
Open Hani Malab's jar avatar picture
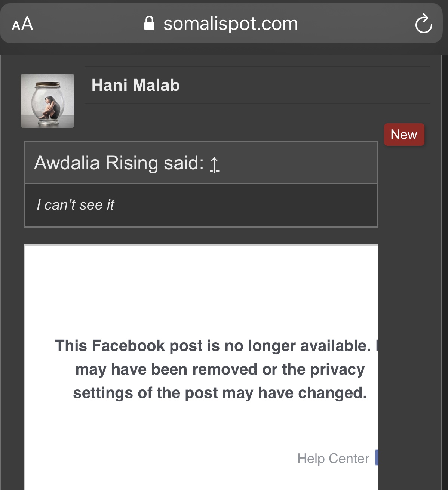click(x=47, y=101)
